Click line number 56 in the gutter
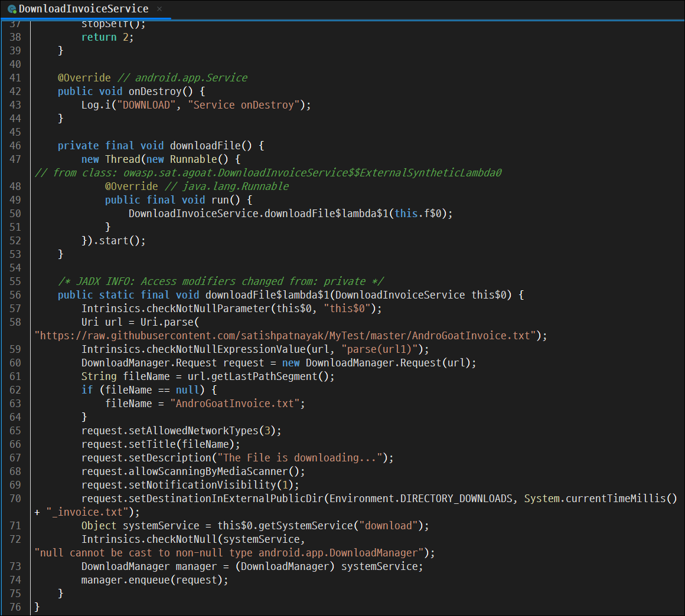685x616 pixels. pos(15,294)
